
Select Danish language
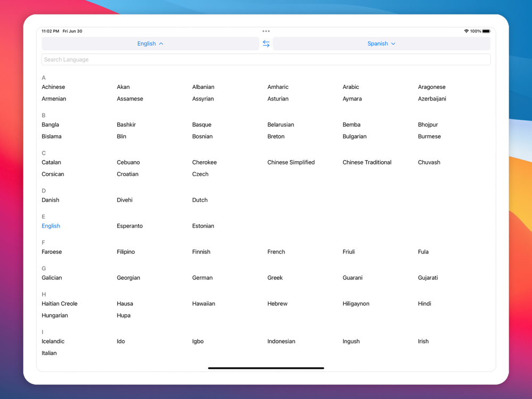(50, 200)
